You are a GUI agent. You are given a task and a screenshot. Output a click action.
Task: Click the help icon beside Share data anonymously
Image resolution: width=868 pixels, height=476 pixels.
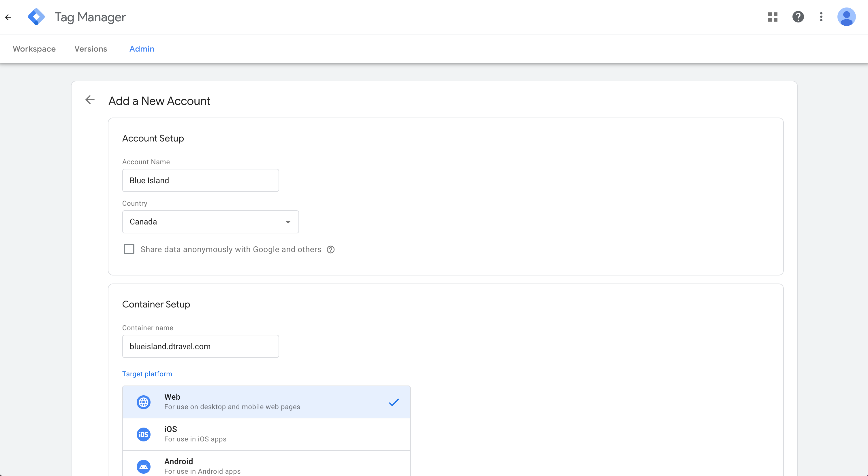[x=330, y=250]
